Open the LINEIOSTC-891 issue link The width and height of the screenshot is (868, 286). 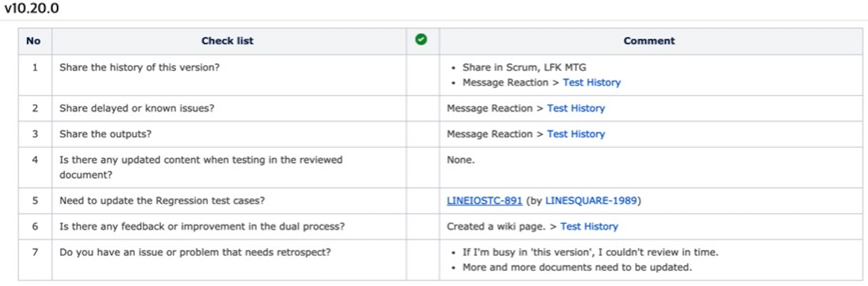click(x=485, y=201)
